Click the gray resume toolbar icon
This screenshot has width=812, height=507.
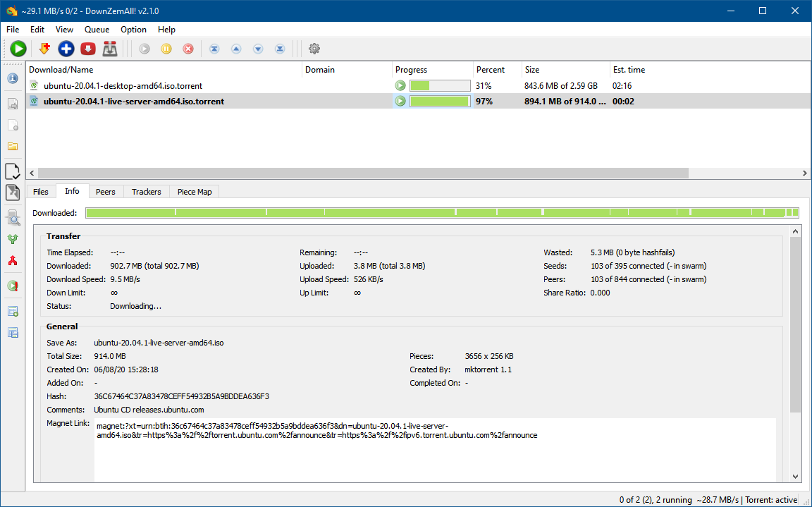click(x=144, y=49)
